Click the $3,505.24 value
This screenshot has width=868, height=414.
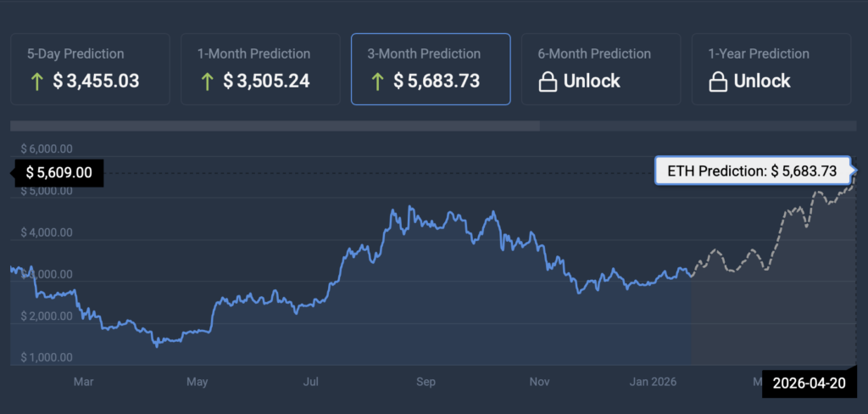point(267,81)
